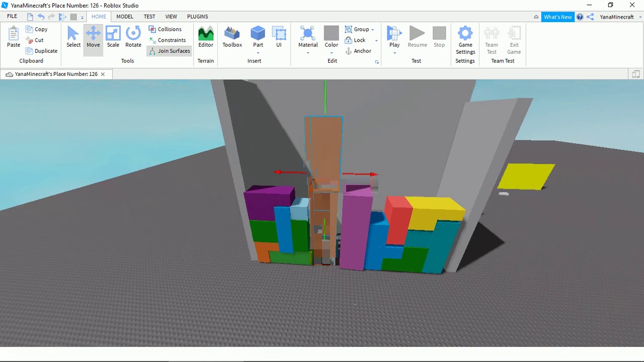Click the Paste clipboard icon
644x362 pixels.
[14, 38]
